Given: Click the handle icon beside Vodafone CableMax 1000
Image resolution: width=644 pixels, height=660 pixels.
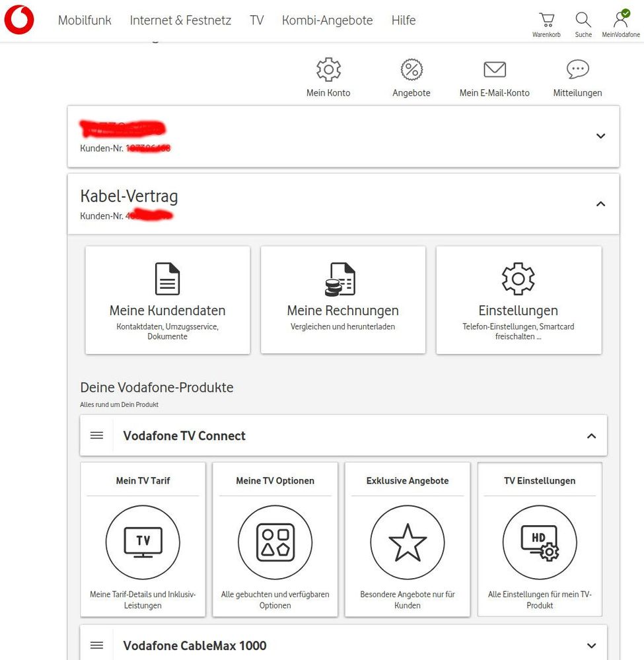Looking at the screenshot, I should coord(97,645).
